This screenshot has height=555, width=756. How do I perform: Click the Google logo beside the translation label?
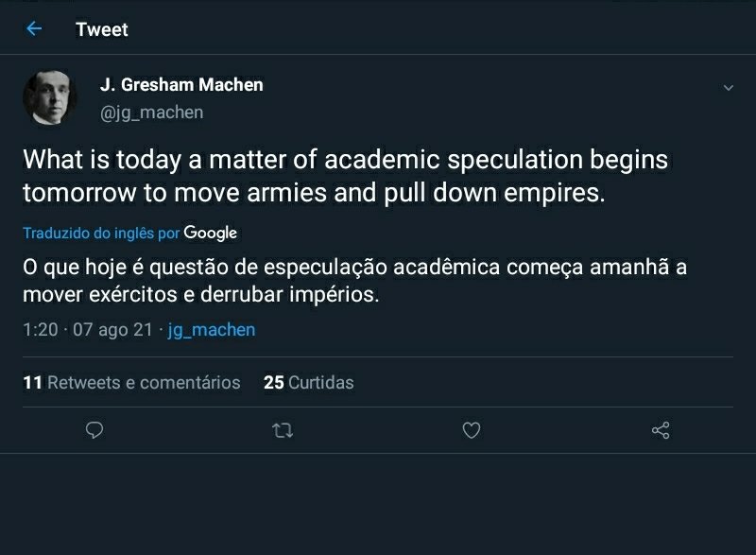coord(211,233)
